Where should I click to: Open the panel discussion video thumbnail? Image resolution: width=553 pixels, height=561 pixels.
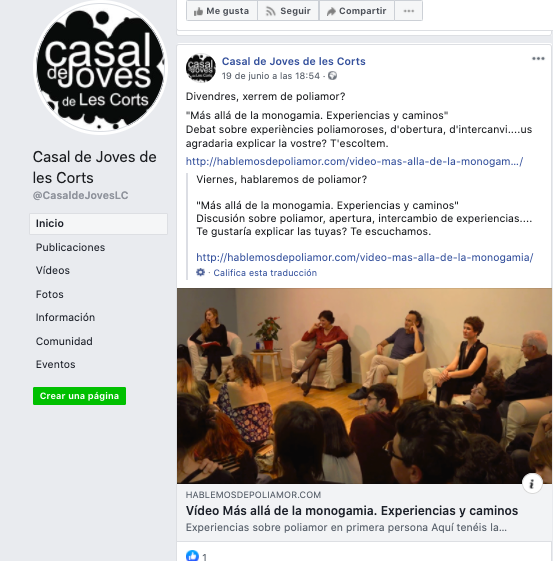(364, 386)
